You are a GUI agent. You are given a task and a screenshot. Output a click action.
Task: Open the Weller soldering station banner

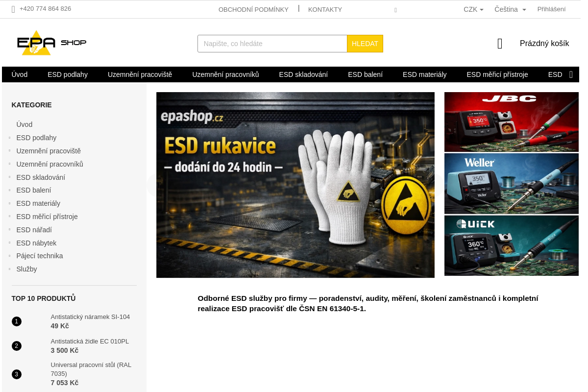pyautogui.click(x=512, y=184)
